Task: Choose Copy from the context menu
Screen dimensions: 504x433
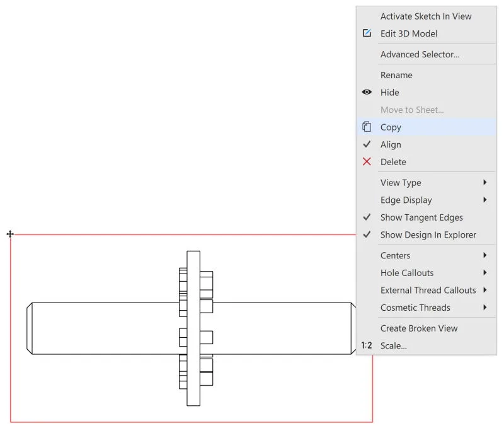Action: click(x=427, y=127)
